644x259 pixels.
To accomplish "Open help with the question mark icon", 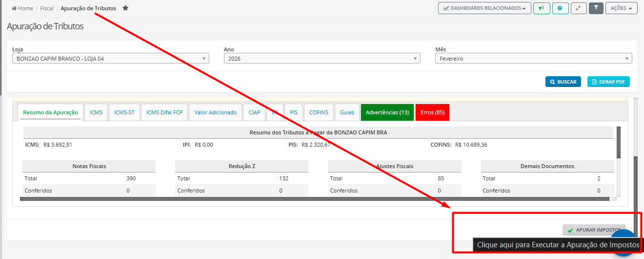I will pyautogui.click(x=560, y=8).
